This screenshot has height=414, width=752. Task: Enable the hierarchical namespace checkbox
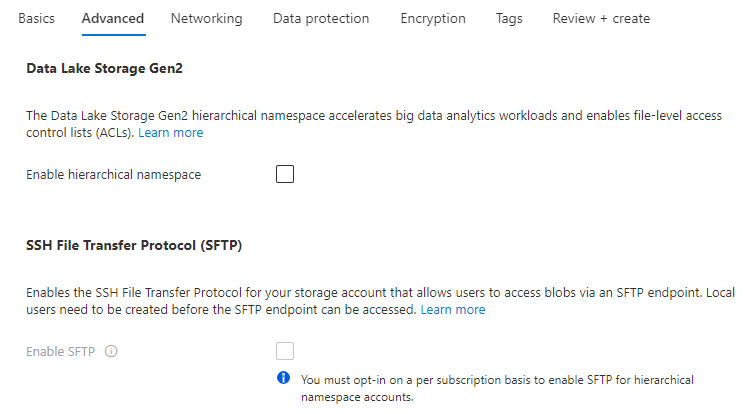(285, 175)
